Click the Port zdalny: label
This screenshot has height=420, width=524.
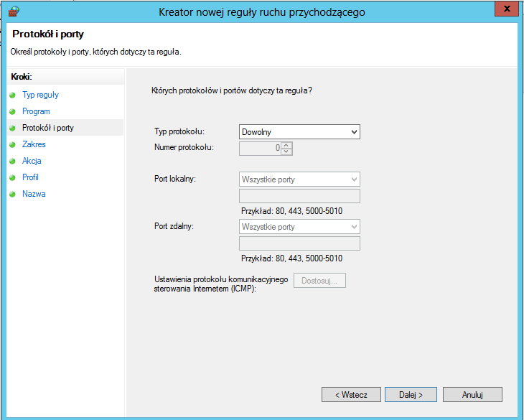pyautogui.click(x=174, y=227)
